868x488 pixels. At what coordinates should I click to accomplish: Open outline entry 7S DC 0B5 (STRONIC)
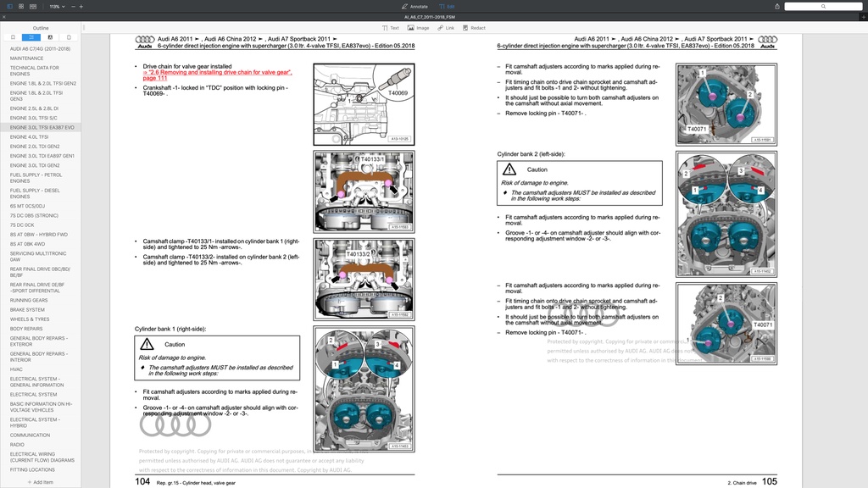(x=34, y=215)
